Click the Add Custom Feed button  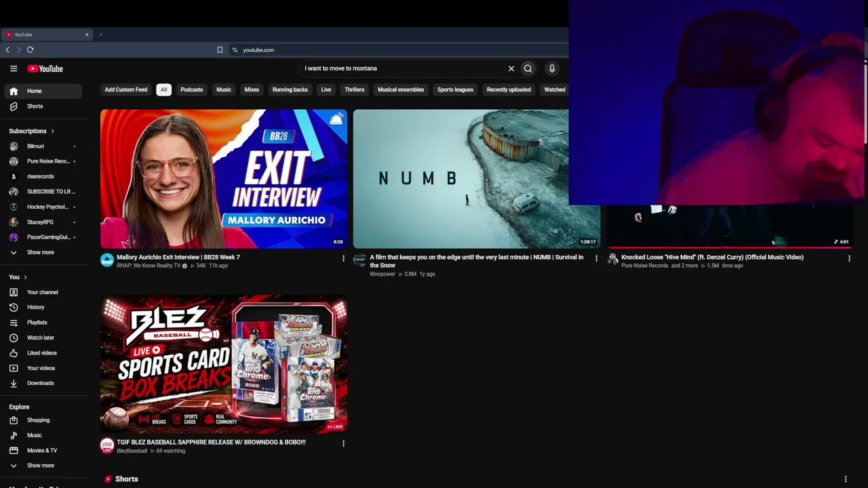[126, 89]
